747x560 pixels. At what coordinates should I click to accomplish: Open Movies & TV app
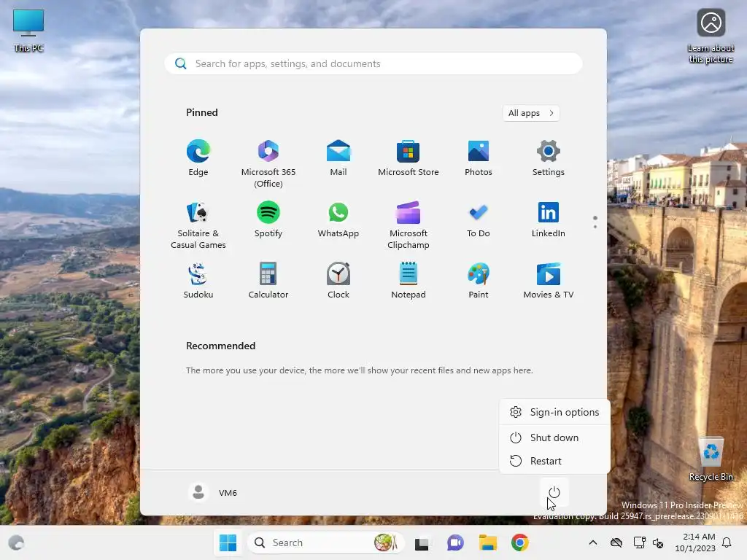click(x=549, y=281)
